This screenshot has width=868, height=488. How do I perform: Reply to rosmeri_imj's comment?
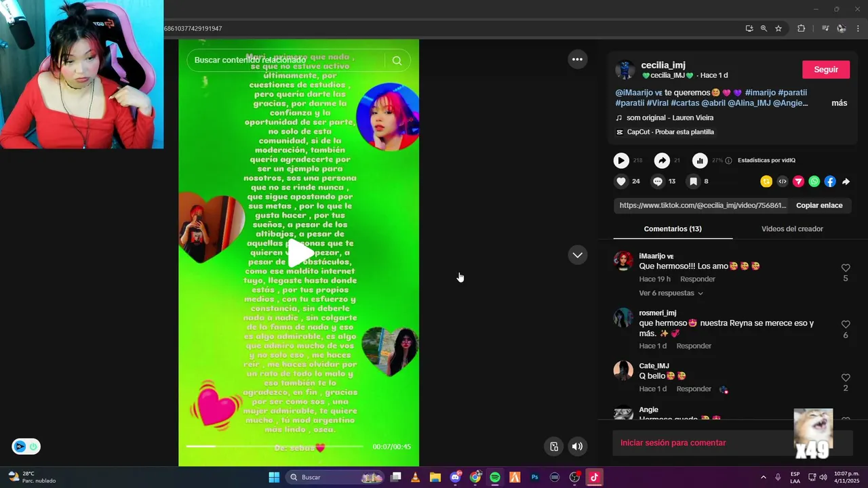[x=694, y=346]
